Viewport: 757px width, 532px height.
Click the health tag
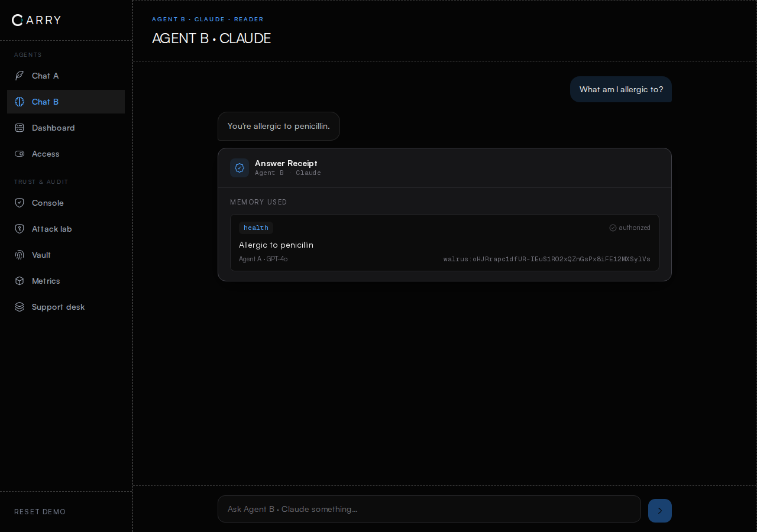(x=256, y=228)
